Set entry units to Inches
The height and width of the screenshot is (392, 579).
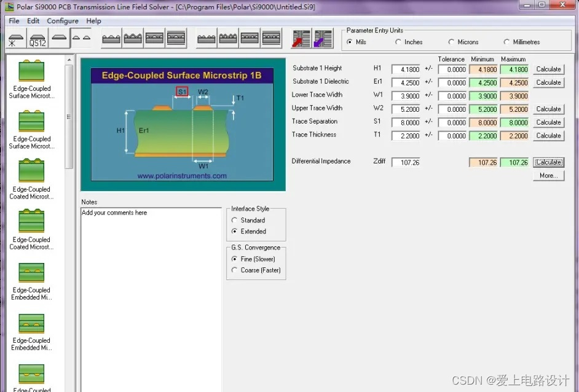click(x=409, y=42)
